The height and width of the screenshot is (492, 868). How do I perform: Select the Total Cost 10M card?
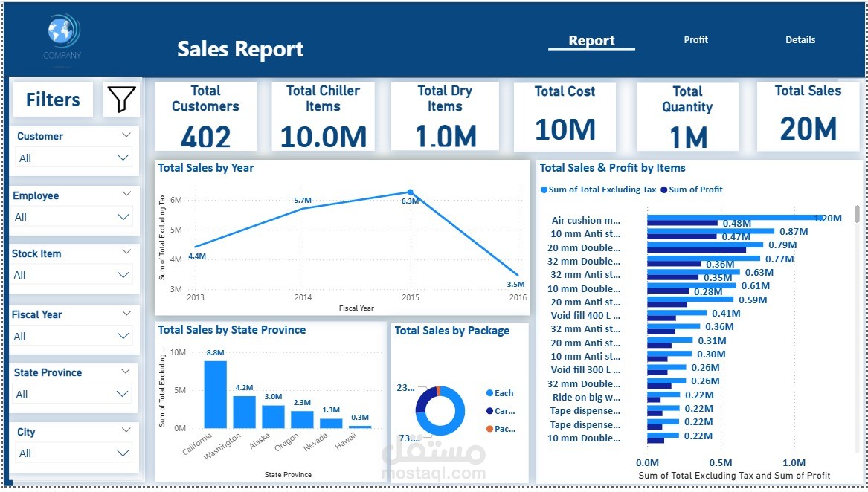565,117
